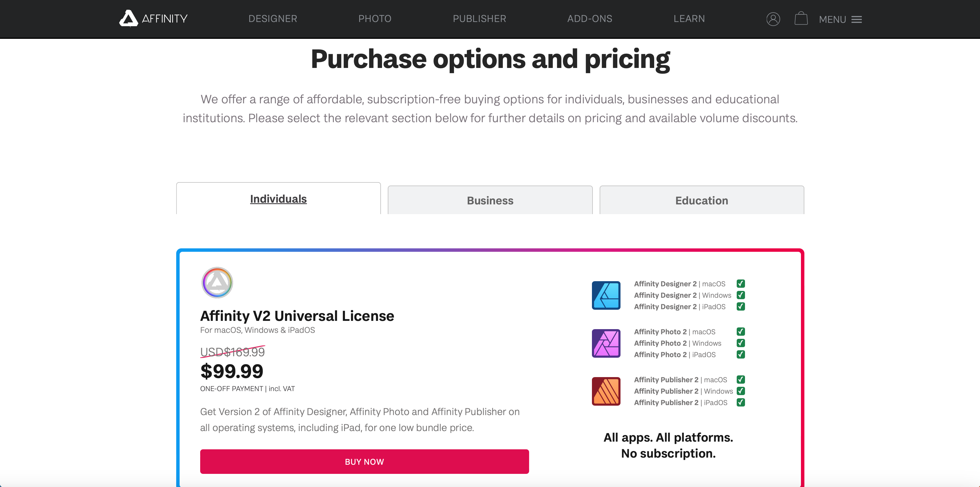Click the Universal License rainbow logo
This screenshot has width=980, height=487.
pos(217,282)
